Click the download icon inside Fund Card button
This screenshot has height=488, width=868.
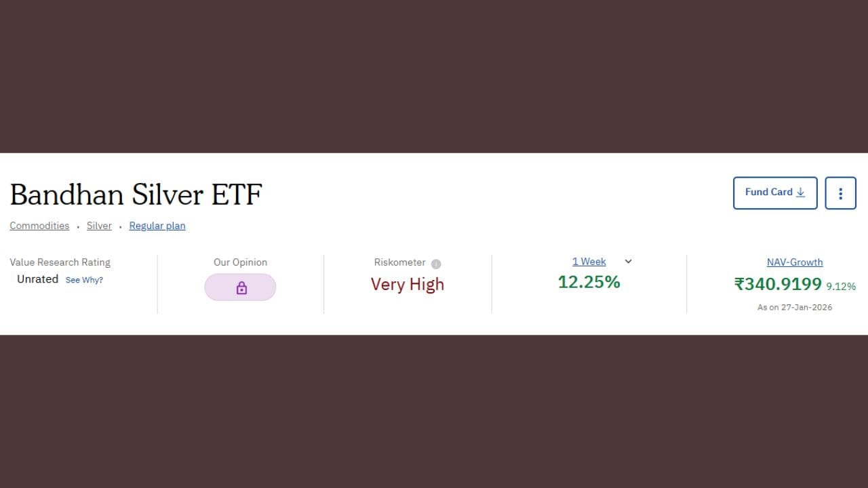(x=801, y=192)
